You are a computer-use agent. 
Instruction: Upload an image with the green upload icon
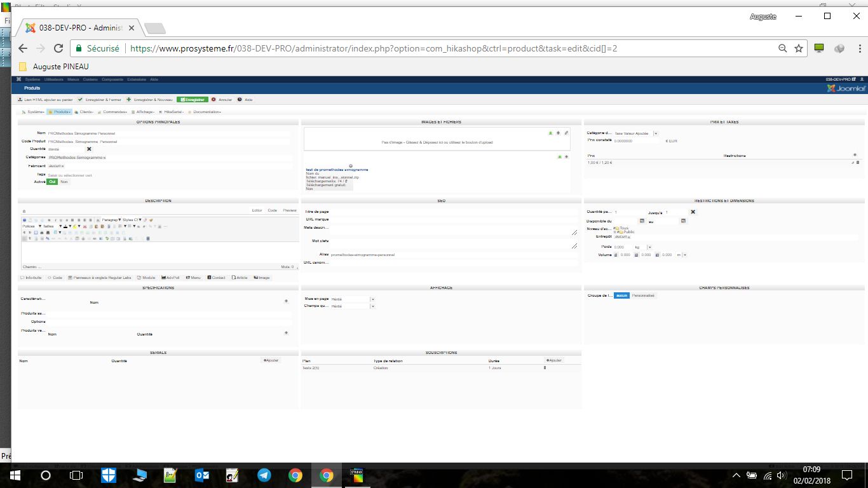coord(550,133)
